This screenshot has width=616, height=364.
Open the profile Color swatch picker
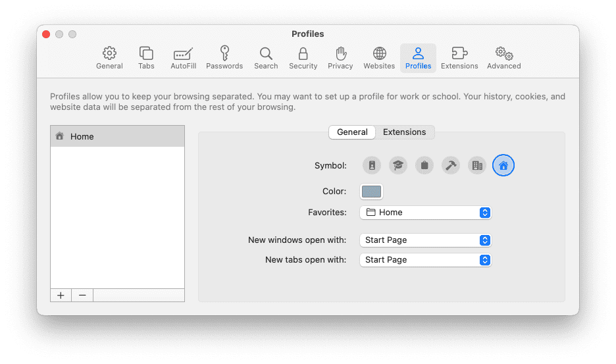click(x=371, y=192)
